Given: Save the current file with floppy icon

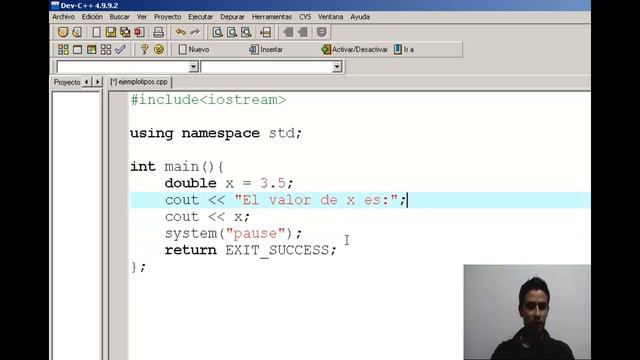Looking at the screenshot, I should tap(111, 32).
